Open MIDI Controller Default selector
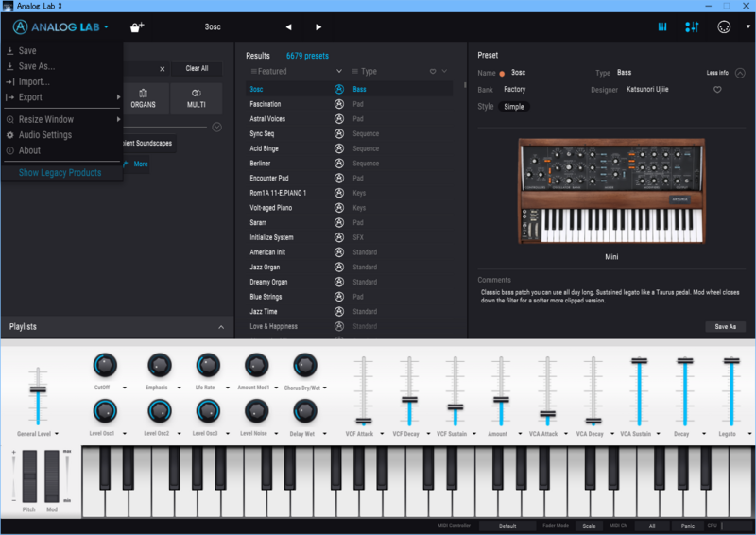This screenshot has width=756, height=535. (x=507, y=526)
